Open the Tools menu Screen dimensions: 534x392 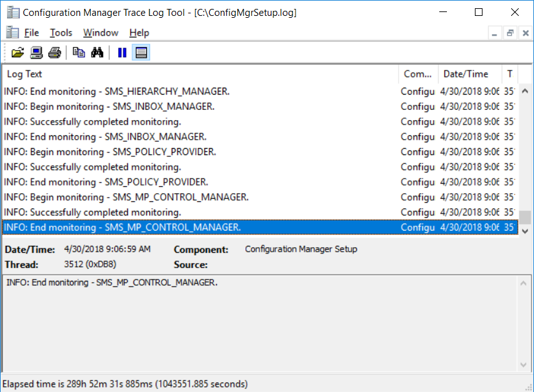(61, 32)
